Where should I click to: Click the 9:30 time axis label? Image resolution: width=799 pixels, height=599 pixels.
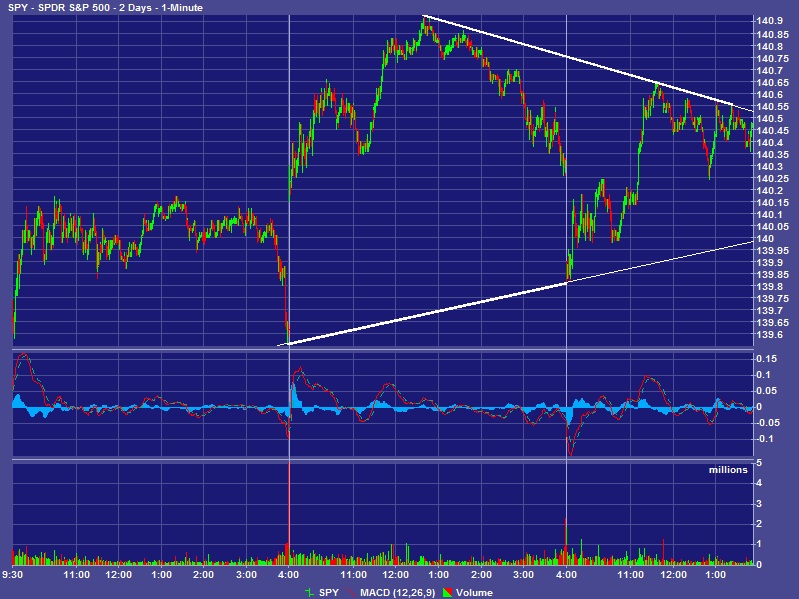click(12, 575)
